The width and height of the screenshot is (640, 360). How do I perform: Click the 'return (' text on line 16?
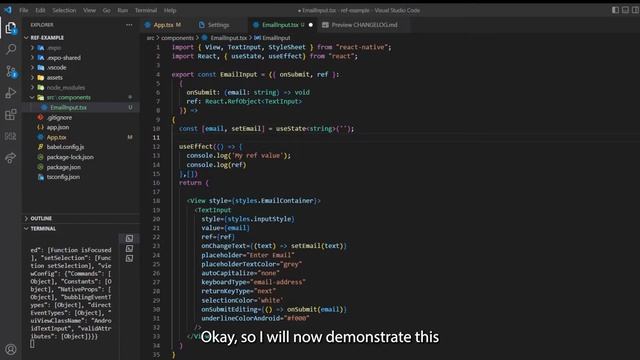click(x=194, y=183)
